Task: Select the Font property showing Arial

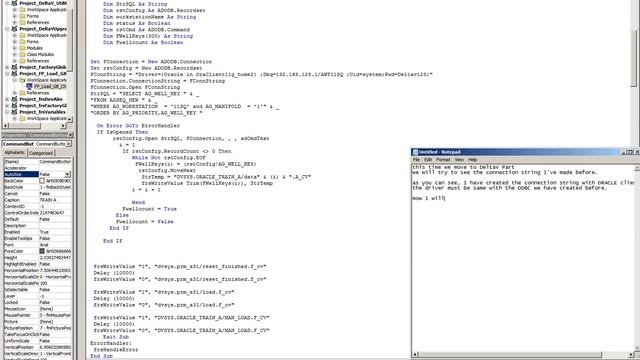Action: pyautogui.click(x=38, y=245)
